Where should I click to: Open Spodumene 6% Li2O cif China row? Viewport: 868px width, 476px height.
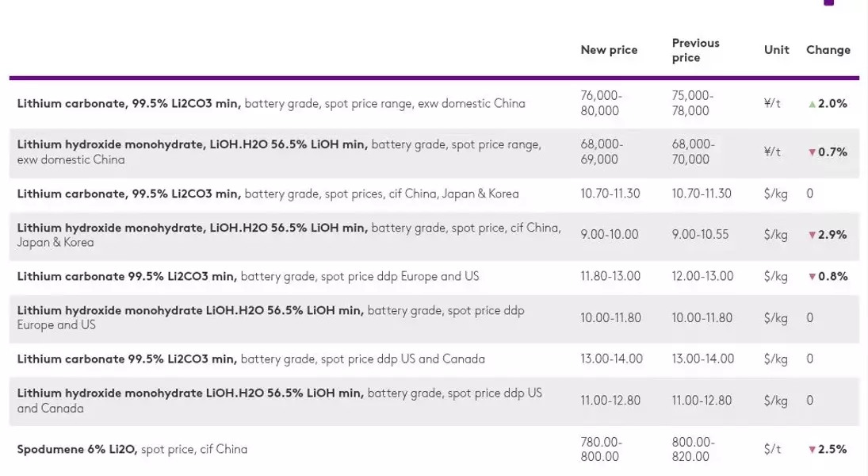pos(434,449)
